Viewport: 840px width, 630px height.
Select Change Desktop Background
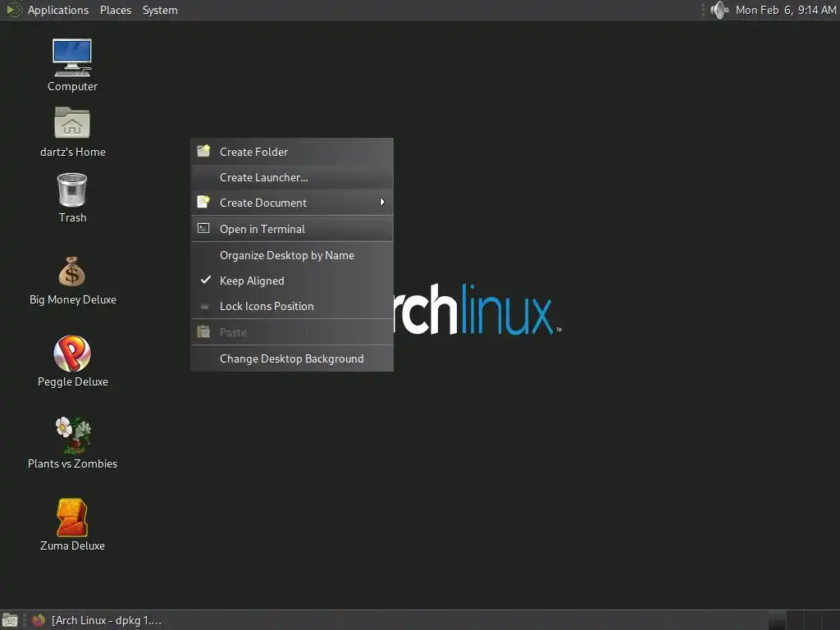[x=292, y=359]
